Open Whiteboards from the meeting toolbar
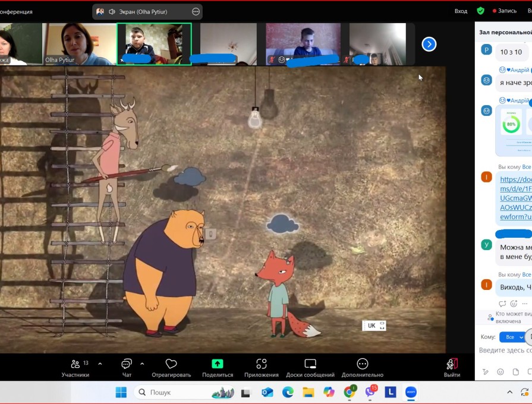 click(310, 368)
